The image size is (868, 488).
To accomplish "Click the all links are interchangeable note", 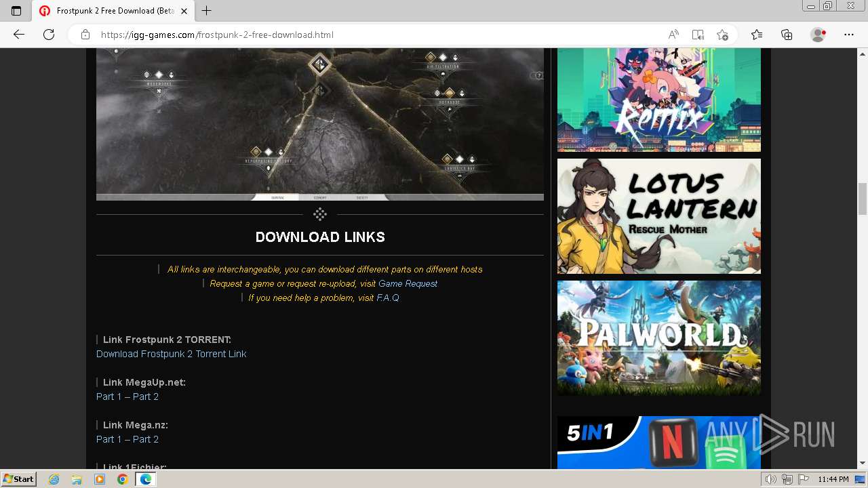I will [325, 269].
